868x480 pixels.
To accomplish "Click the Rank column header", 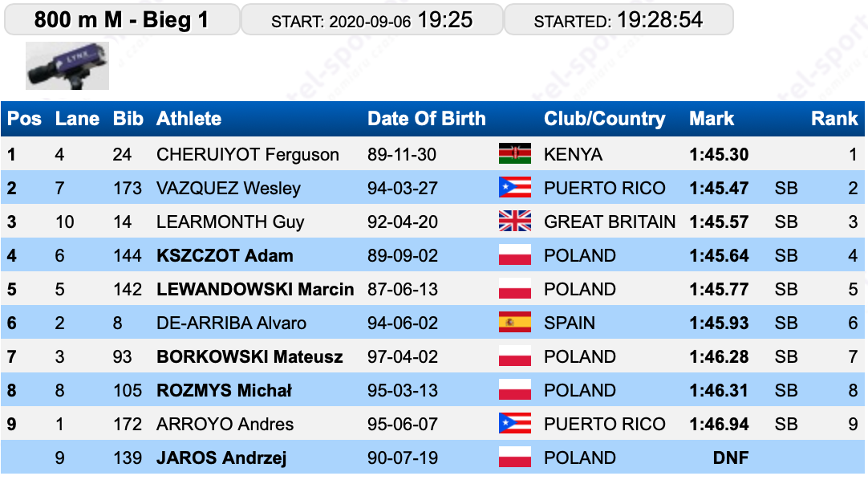I will (834, 119).
